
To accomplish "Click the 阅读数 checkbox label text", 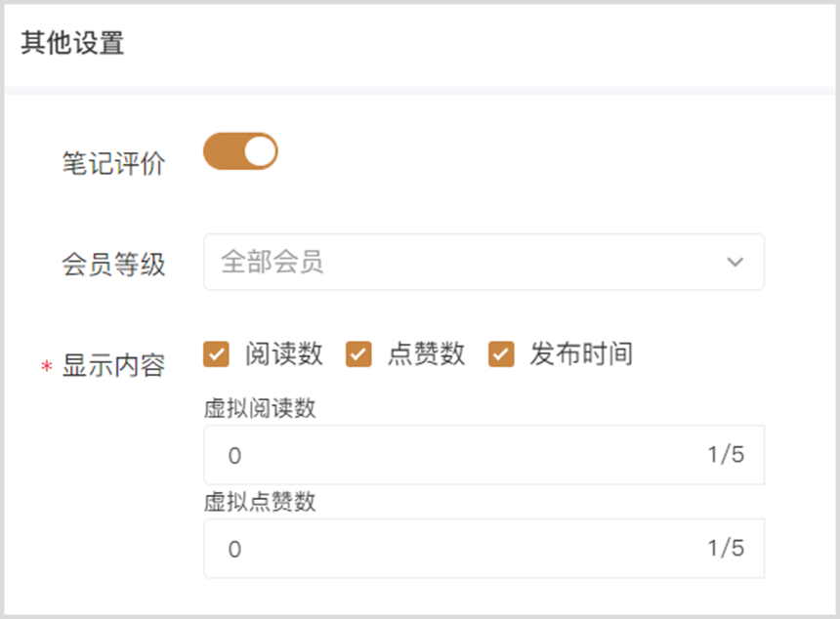I will 284,354.
